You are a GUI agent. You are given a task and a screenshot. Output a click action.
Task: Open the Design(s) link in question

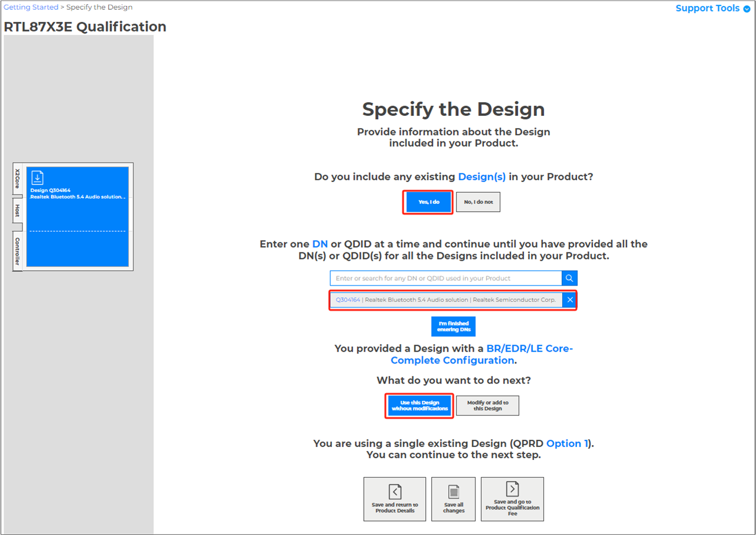482,177
